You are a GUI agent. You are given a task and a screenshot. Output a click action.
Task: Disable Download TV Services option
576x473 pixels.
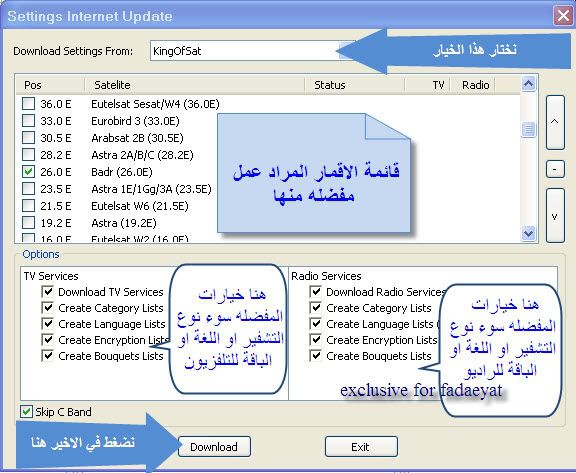click(48, 292)
